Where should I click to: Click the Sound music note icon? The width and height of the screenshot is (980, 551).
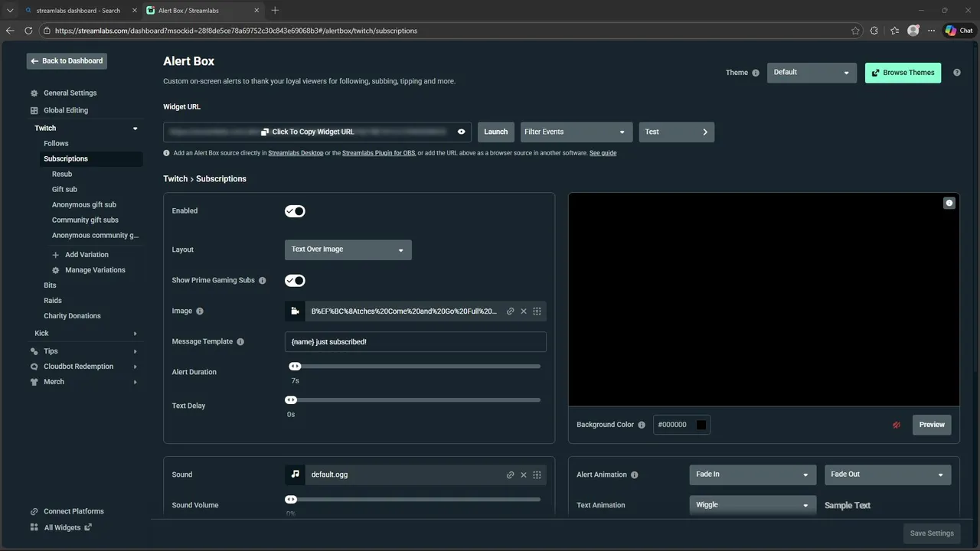pyautogui.click(x=295, y=474)
